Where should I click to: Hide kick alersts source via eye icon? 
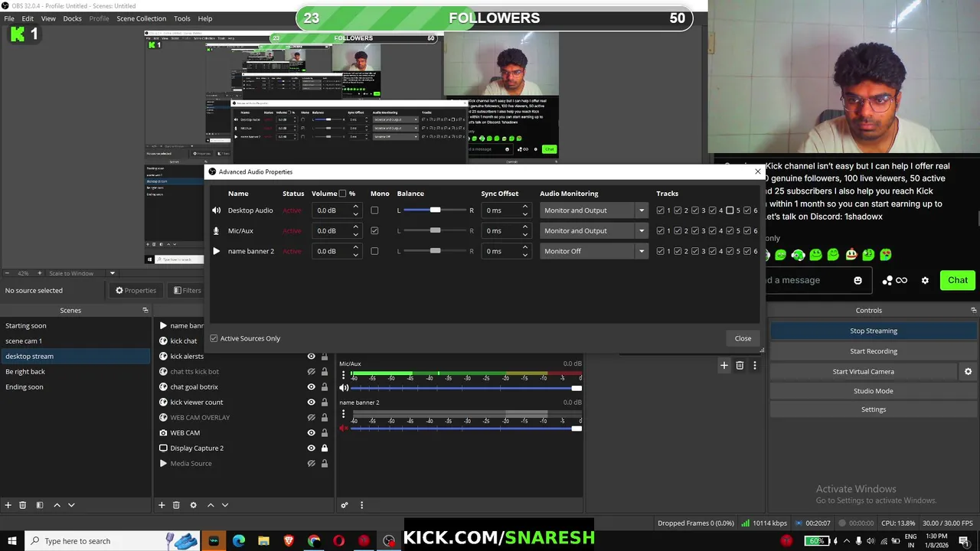tap(311, 356)
